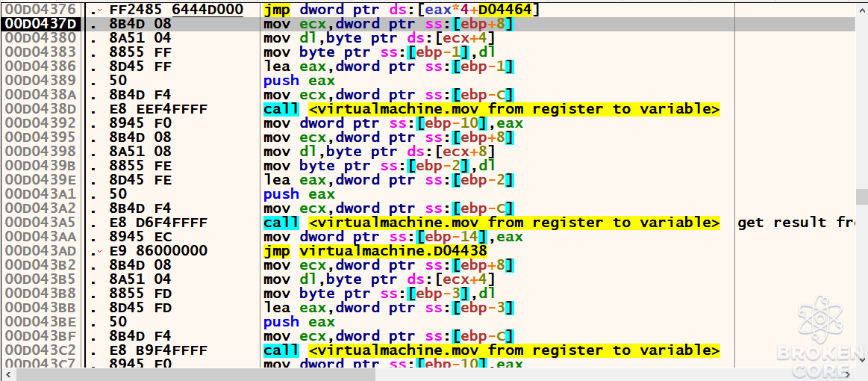868x381 pixels.
Task: Click the call instruction at 00D043C2
Action: pyautogui.click(x=492, y=350)
